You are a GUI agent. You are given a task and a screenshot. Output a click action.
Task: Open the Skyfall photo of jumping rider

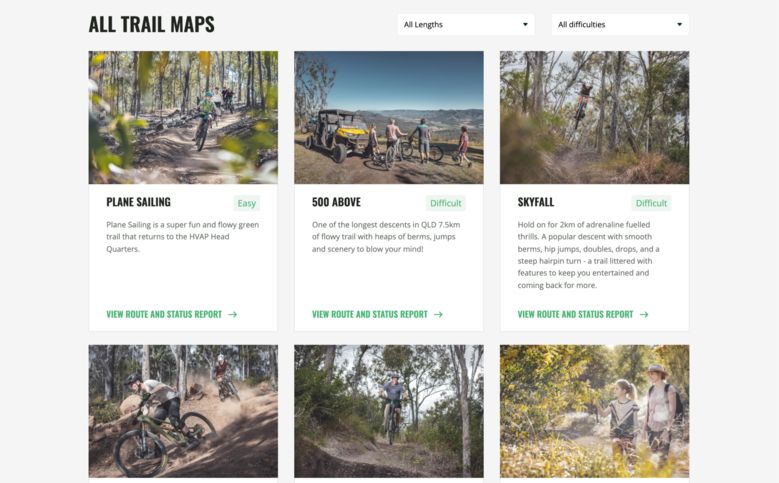595,117
